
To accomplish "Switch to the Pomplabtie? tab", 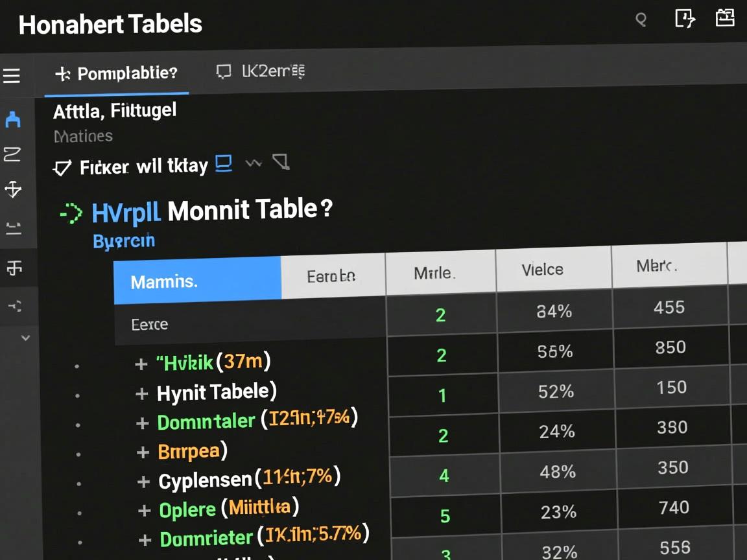I will point(117,74).
